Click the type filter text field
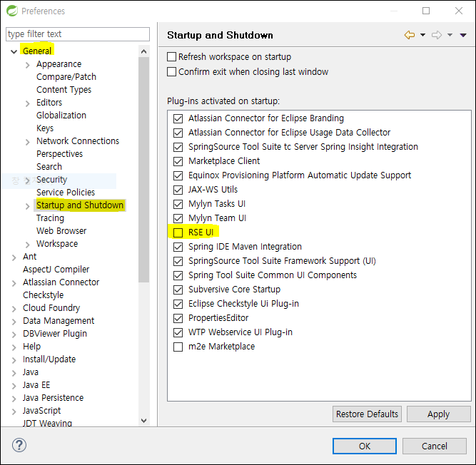476x465 pixels. [78, 34]
